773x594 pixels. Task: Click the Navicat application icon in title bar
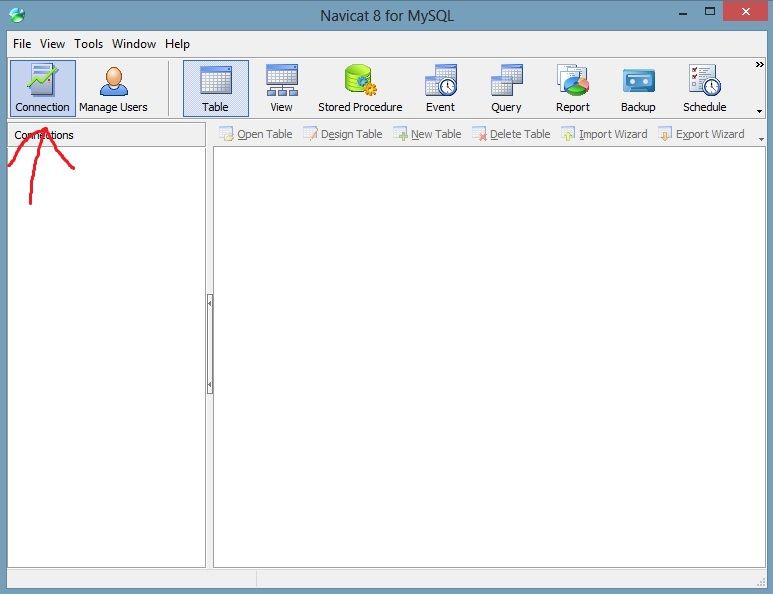pyautogui.click(x=17, y=15)
